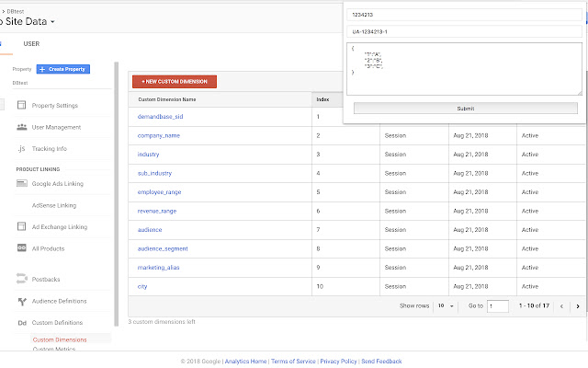Screen dimensions: 588x368
Task: Expand Custom Definitions section
Action: tap(57, 323)
